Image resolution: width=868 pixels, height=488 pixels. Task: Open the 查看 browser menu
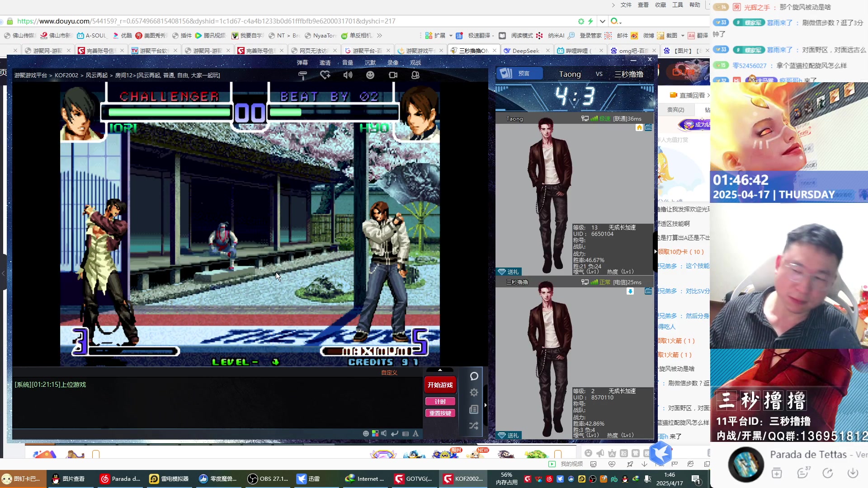tap(643, 5)
